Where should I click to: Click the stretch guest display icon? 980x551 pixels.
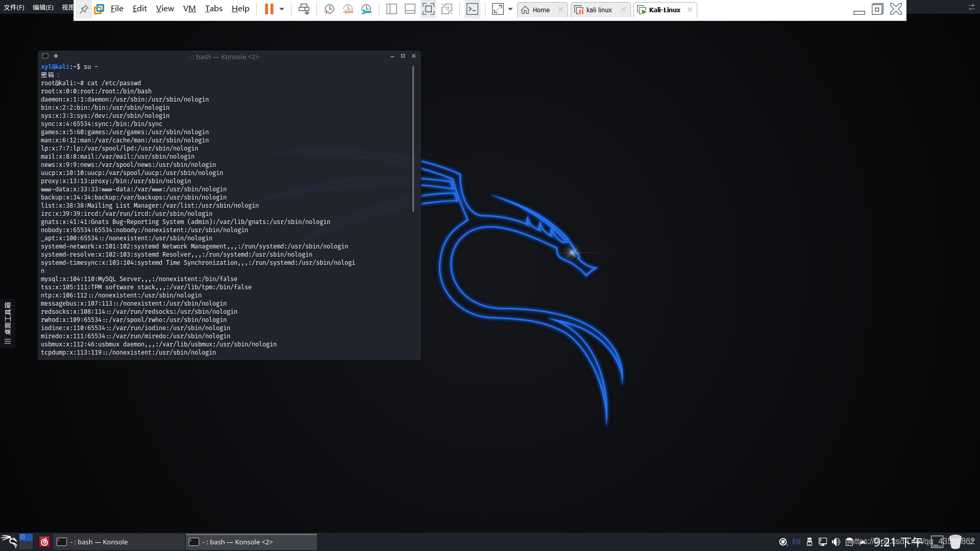[498, 9]
